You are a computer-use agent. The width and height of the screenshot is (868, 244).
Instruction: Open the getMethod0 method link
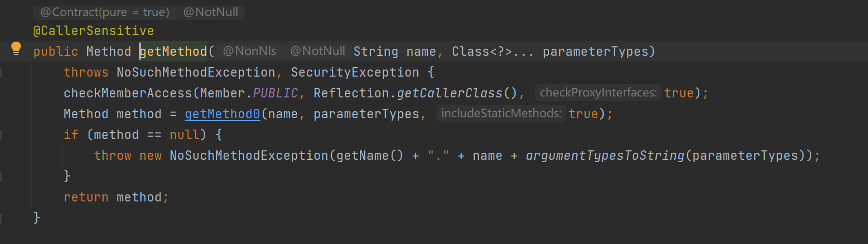click(222, 114)
